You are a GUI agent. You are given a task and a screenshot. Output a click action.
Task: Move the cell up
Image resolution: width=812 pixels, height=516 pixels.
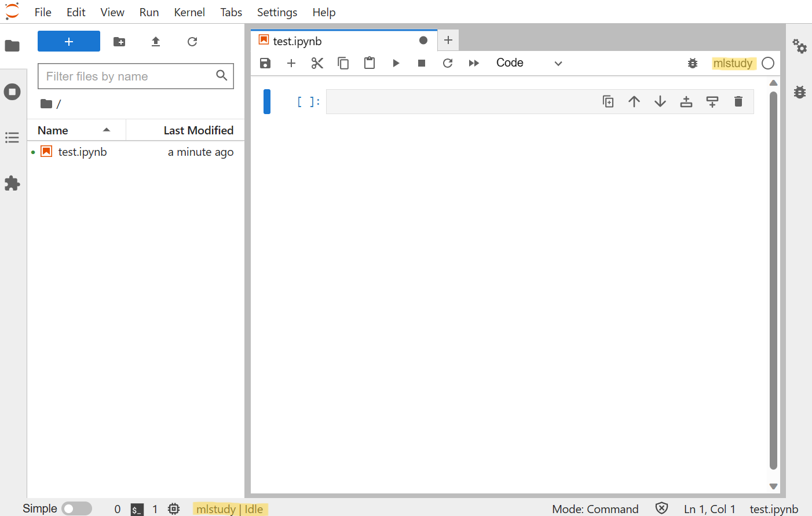[x=634, y=102]
